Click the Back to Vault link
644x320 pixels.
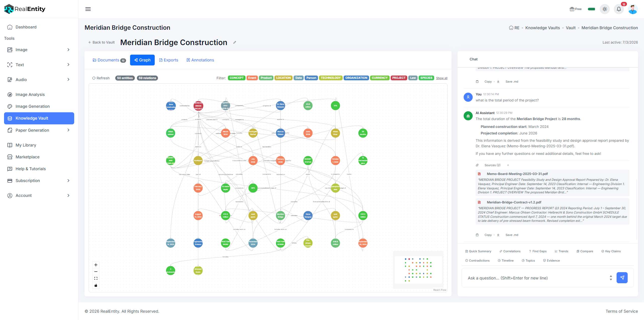pos(102,42)
